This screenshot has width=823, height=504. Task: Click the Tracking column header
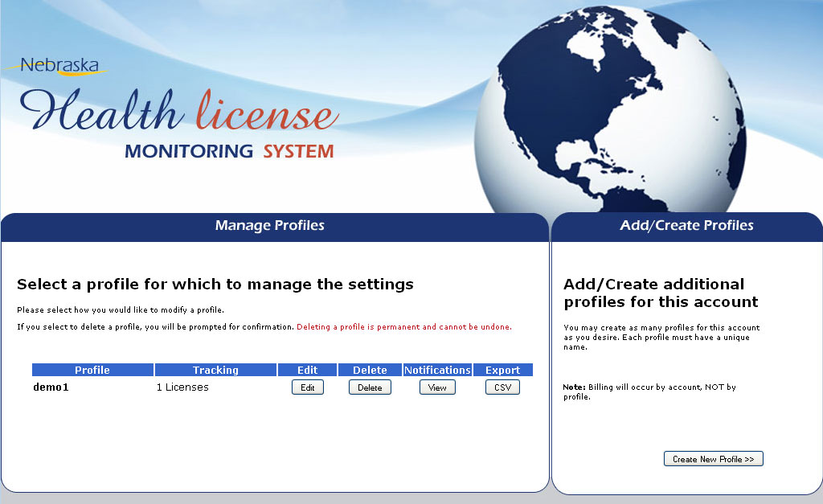coord(215,370)
